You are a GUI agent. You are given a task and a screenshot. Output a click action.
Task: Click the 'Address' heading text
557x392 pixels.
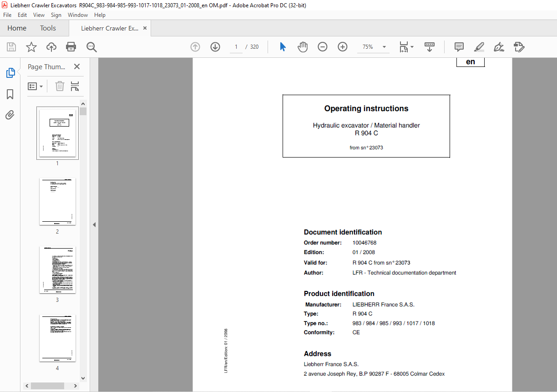[x=318, y=354]
